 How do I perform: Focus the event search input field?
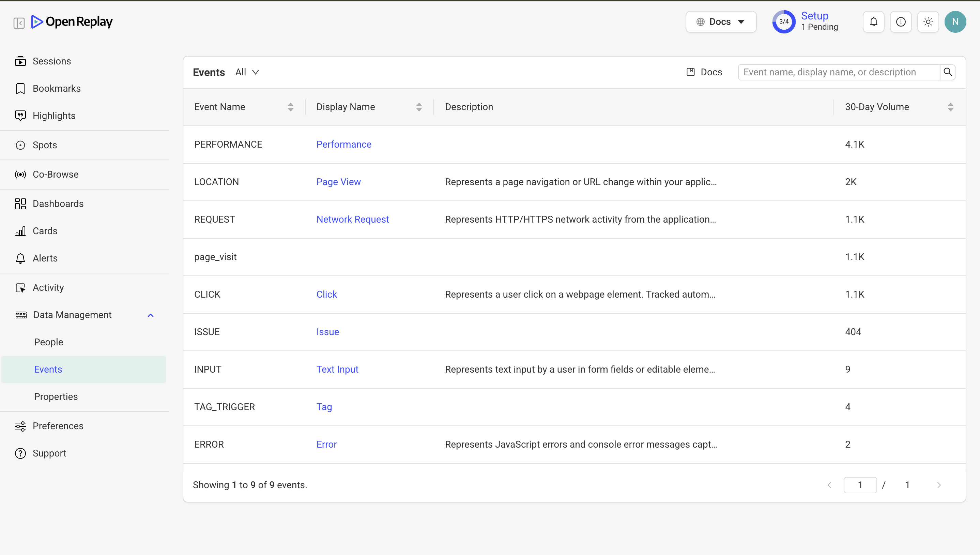(x=839, y=72)
